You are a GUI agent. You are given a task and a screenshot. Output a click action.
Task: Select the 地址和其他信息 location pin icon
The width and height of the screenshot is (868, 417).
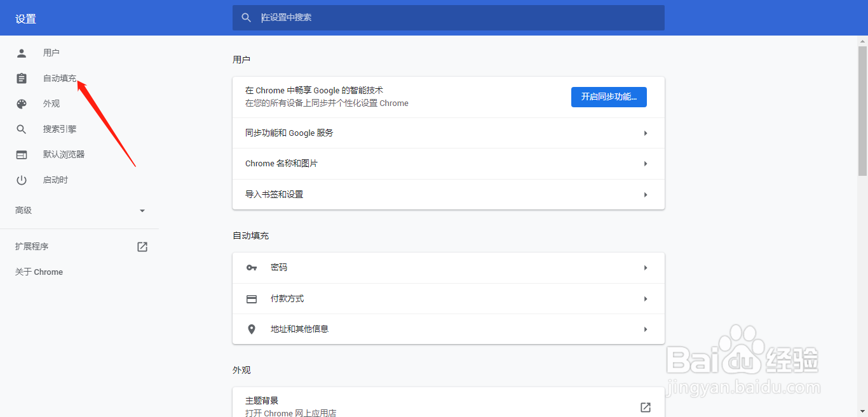(252, 329)
